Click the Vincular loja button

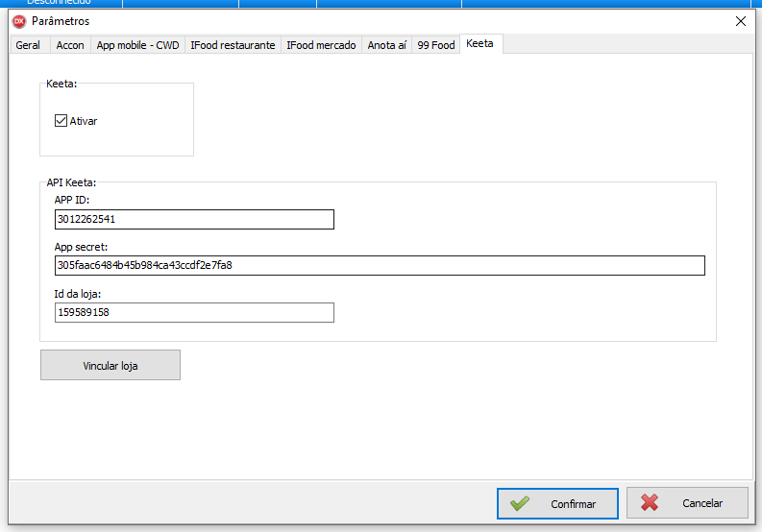[x=111, y=365]
